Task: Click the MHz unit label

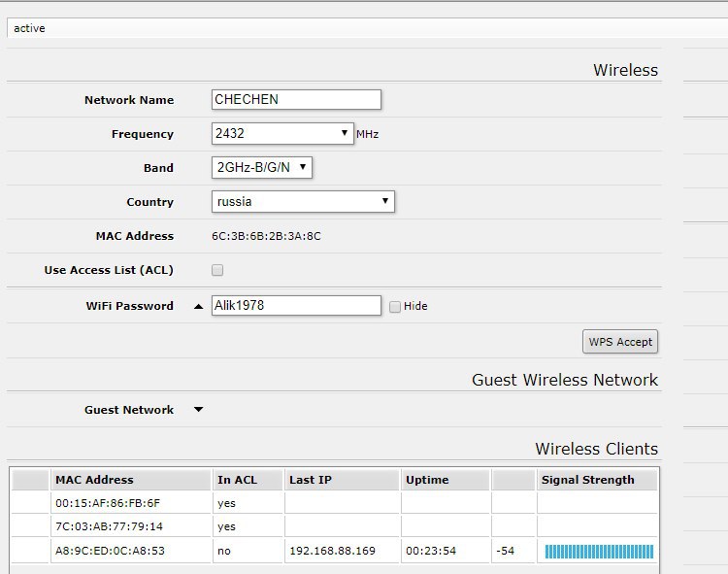Action: (367, 134)
